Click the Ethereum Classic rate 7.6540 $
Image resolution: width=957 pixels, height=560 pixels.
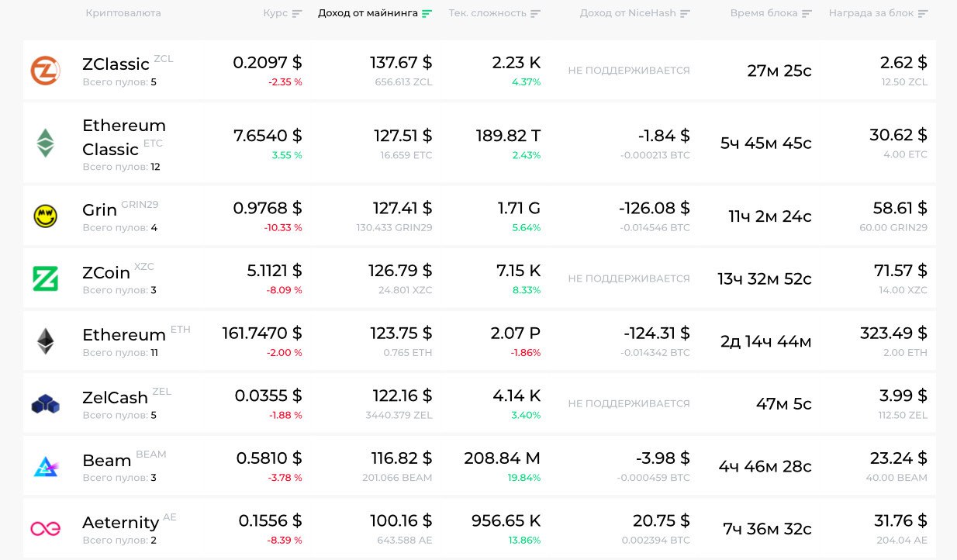click(x=268, y=136)
